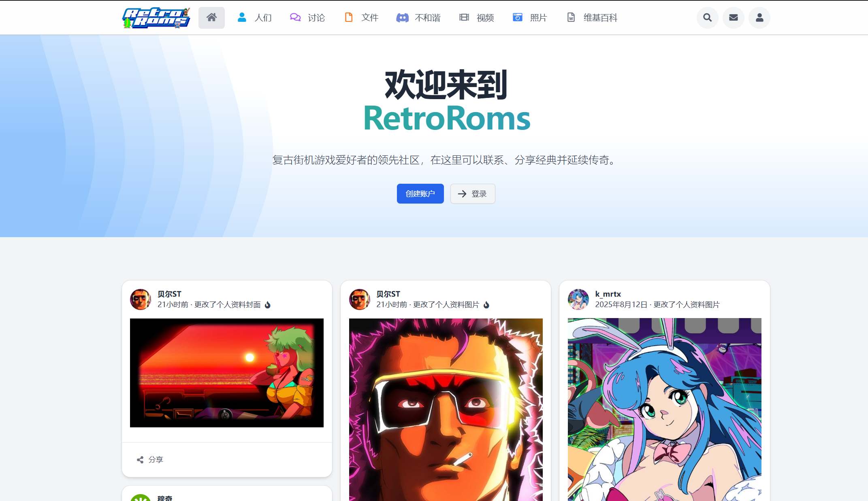This screenshot has width=868, height=501.
Task: Click the Discord icon beside 不和谐
Action: pos(402,17)
